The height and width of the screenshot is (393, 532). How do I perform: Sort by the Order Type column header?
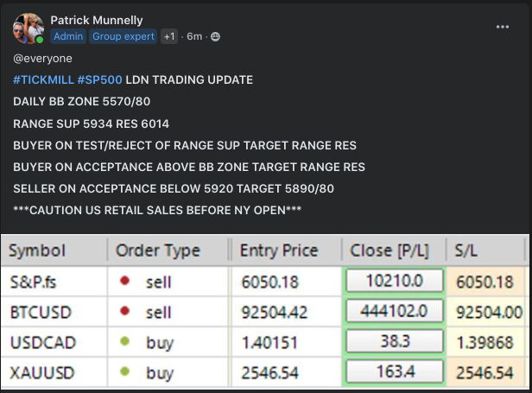(168, 250)
